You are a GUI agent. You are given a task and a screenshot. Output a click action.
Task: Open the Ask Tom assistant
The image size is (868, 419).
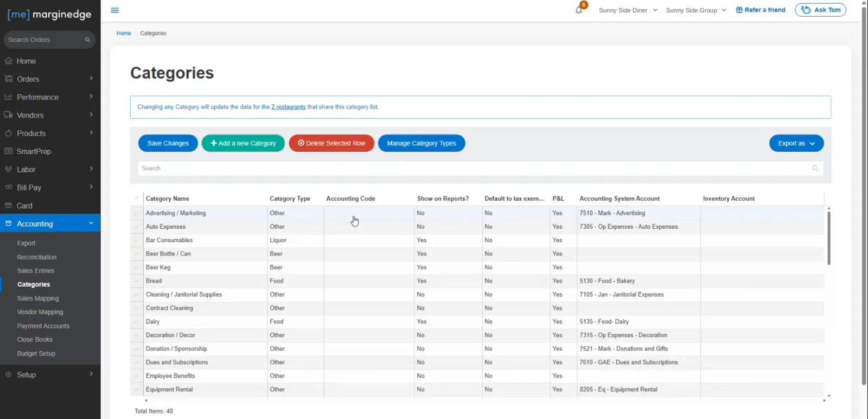pos(820,10)
